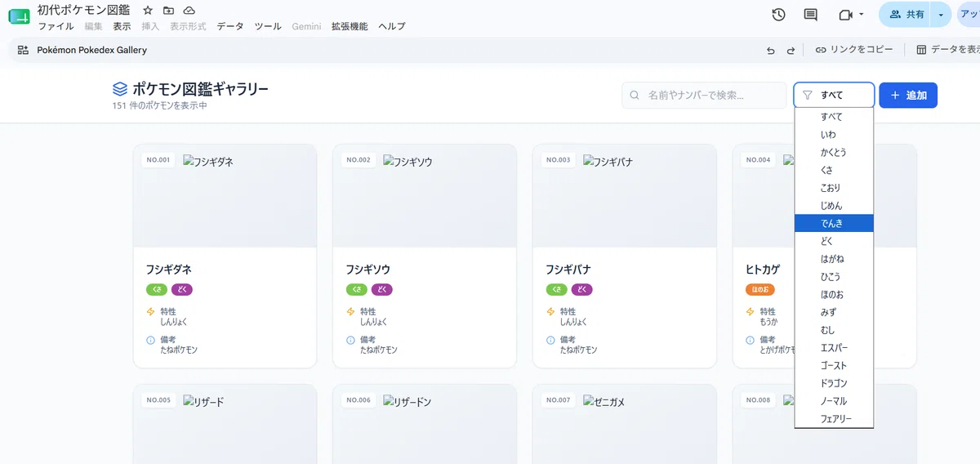Choose すべて option in the list

click(834, 117)
